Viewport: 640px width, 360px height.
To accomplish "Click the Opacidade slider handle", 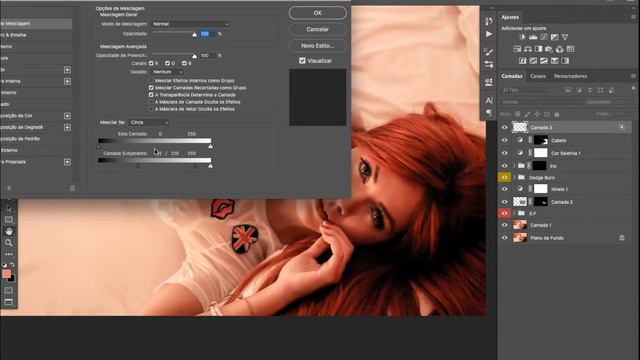I will click(194, 35).
